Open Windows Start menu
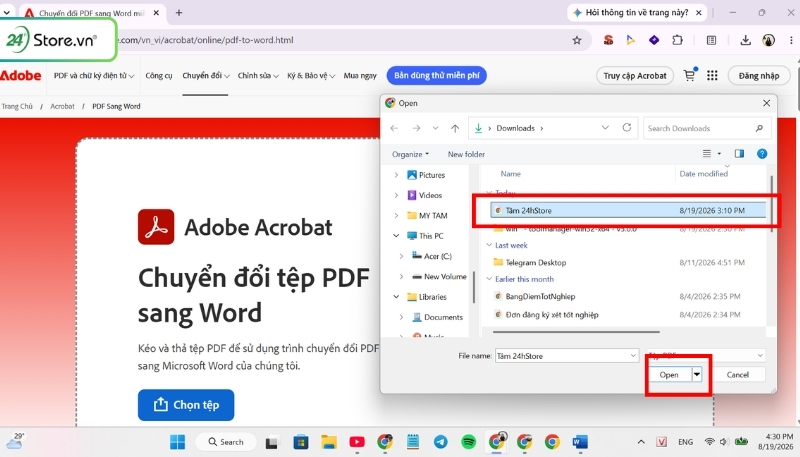This screenshot has width=800, height=457. pos(178,442)
